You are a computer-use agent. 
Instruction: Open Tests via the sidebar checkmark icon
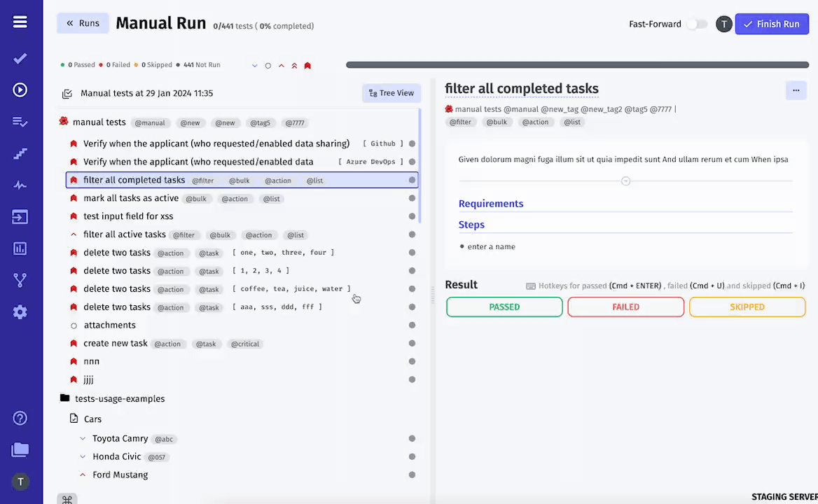pos(20,58)
